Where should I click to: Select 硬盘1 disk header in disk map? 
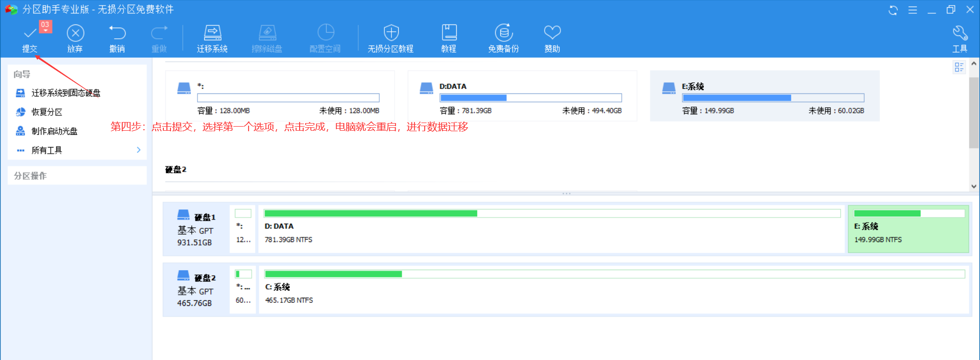196,229
